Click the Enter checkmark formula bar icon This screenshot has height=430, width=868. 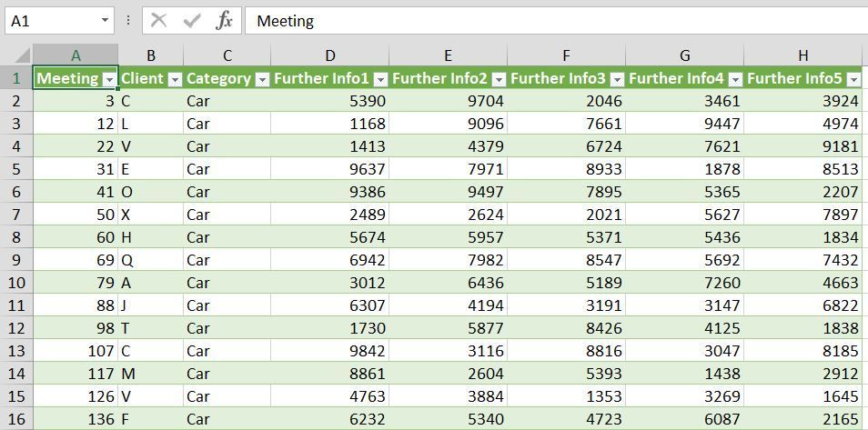click(192, 20)
